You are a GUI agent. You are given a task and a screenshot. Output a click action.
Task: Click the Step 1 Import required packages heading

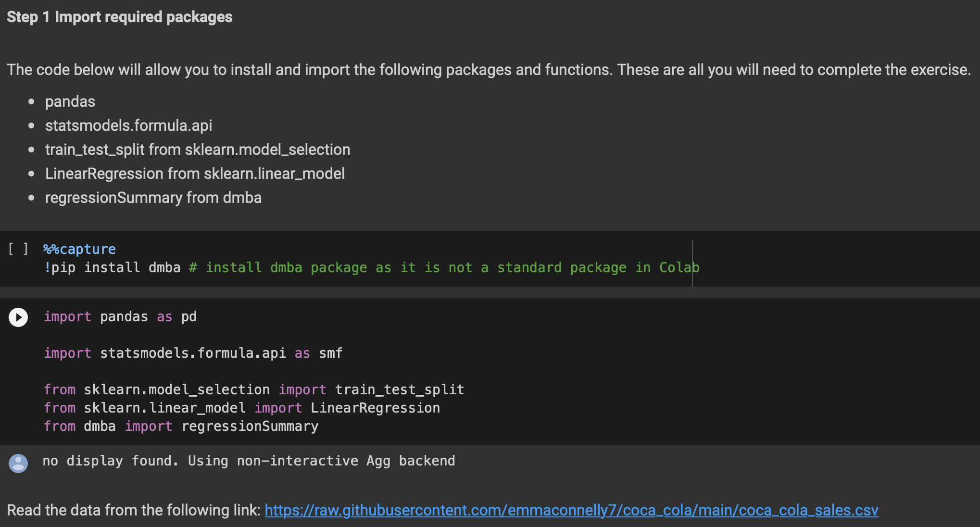click(x=119, y=17)
